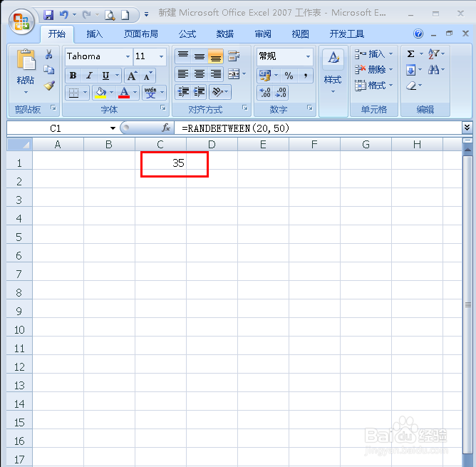Viewport: 476px width, 467px height.
Task: Expand 粘贴 paste options arrow
Action: (x=26, y=92)
